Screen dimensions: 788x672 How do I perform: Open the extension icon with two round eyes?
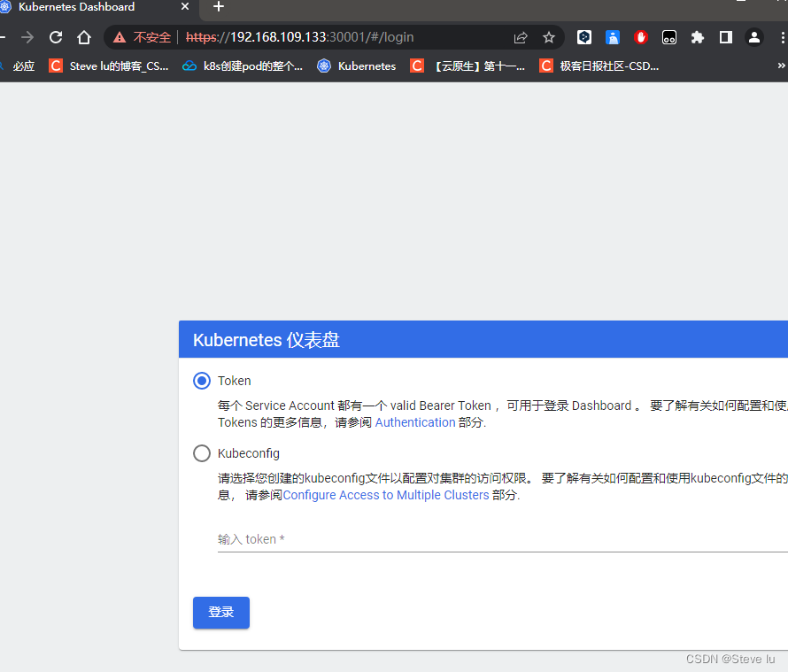click(x=668, y=37)
